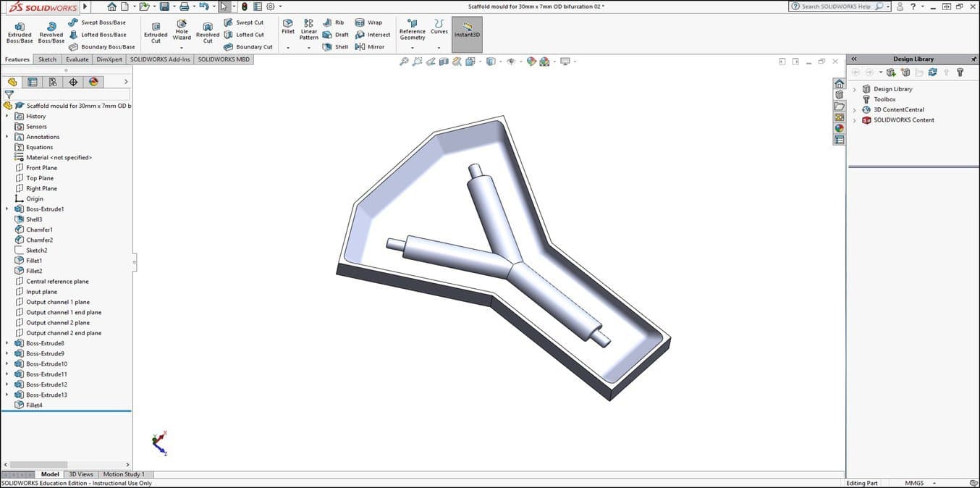Click the Zoom to Fit icon

405,62
